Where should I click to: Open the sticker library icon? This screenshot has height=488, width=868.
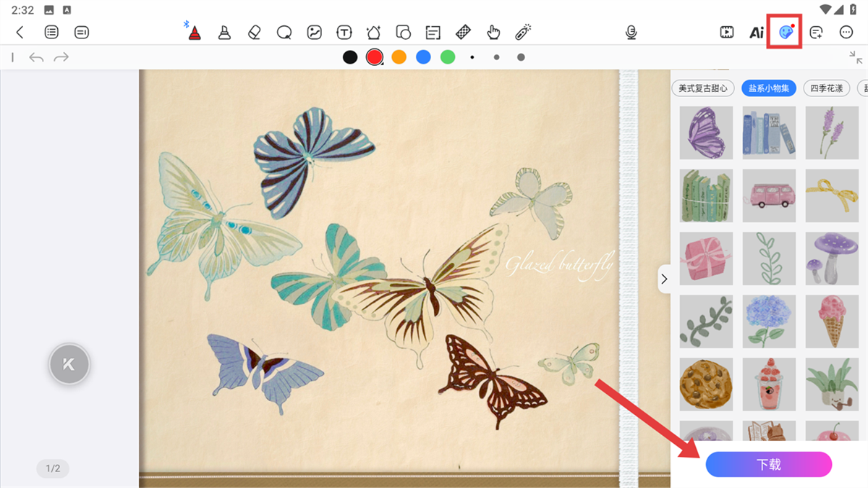[x=786, y=32]
